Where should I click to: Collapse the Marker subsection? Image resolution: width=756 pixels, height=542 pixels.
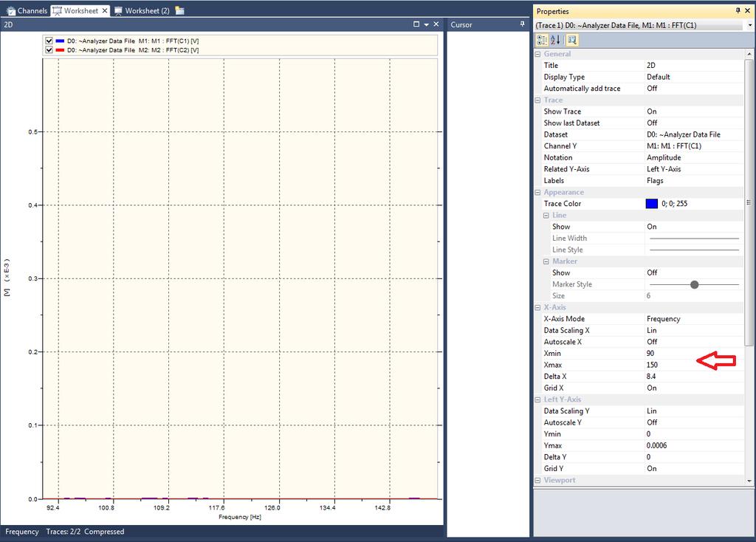[x=546, y=261]
